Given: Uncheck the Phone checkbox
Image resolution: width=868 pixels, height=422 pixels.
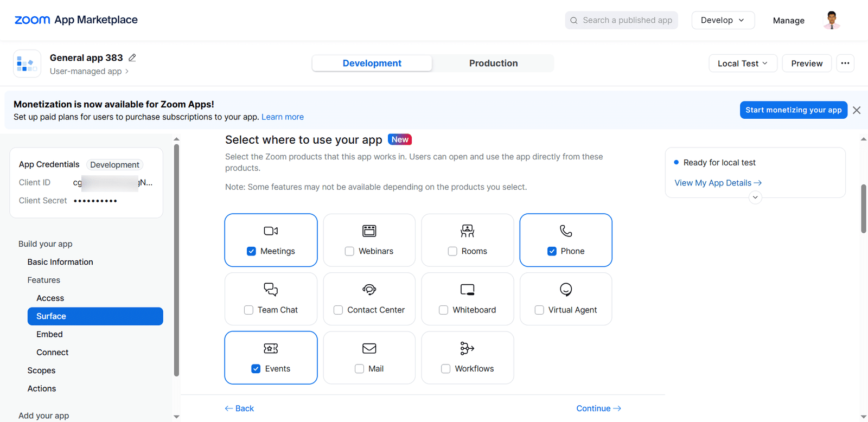Looking at the screenshot, I should (x=552, y=251).
